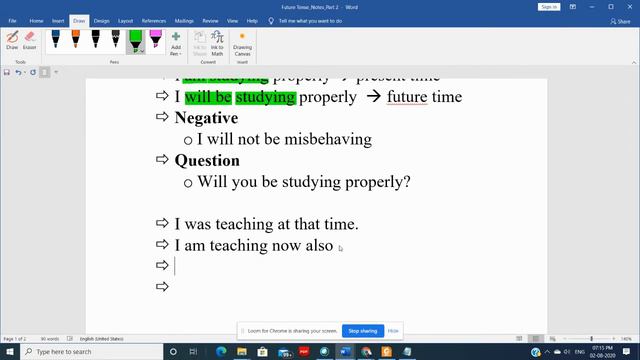Switch to the Layout tab
Viewport: 640px width, 360px height.
(x=125, y=21)
